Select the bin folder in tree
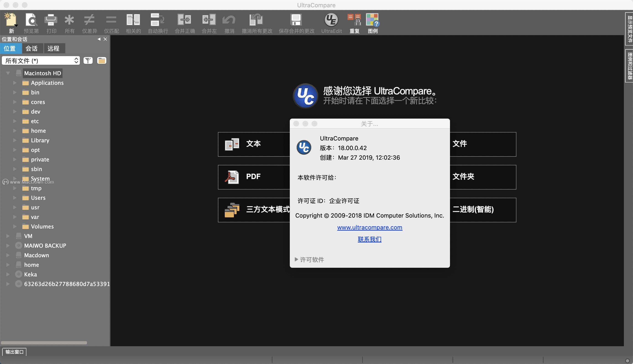This screenshot has height=364, width=633. [x=35, y=93]
